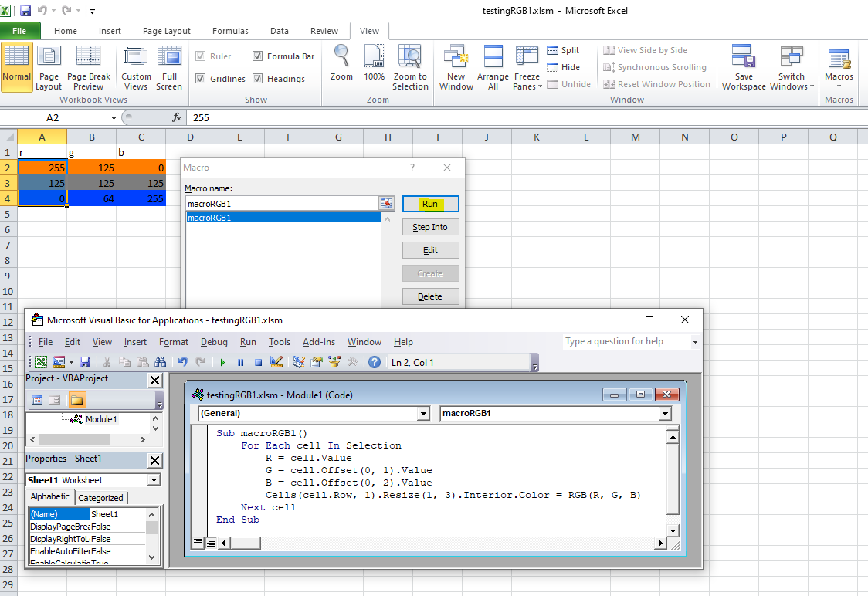Switch to Procedure View in code window
Screen dimensions: 868x596
click(x=198, y=542)
